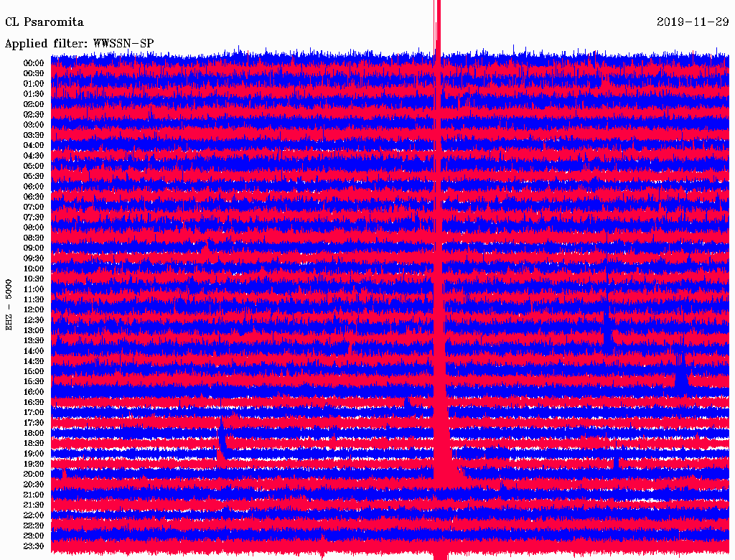This screenshot has width=735, height=560.
Task: Click the 21:30 time label
Action: tap(34, 505)
